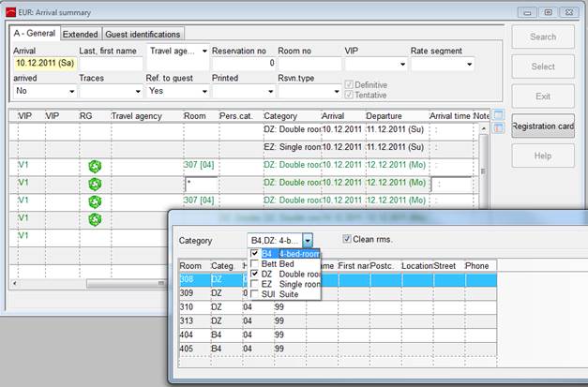This screenshot has width=588, height=387.
Task: Click the RG green icon in the row with the asterisk room
Action: pos(95,184)
